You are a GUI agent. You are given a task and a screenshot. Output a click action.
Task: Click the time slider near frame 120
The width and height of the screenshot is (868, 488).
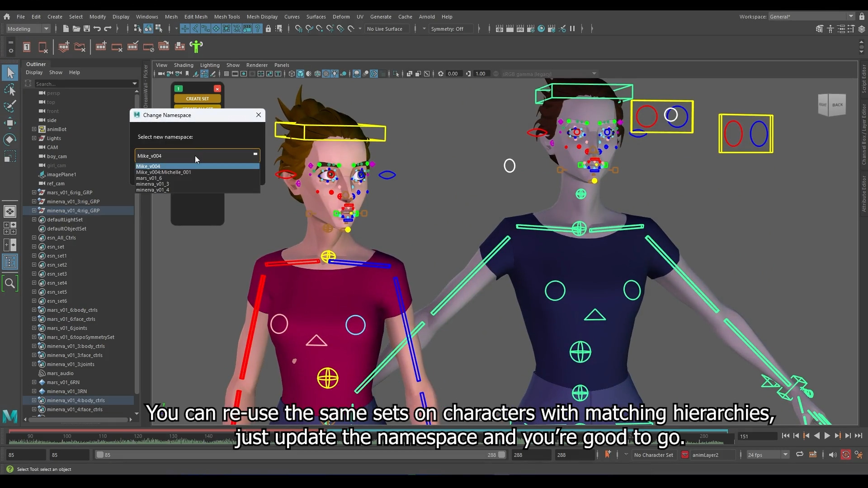click(x=138, y=436)
